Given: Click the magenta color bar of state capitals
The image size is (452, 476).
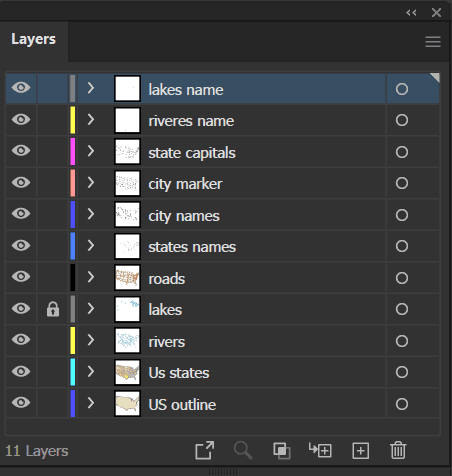Looking at the screenshot, I should click(x=73, y=151).
